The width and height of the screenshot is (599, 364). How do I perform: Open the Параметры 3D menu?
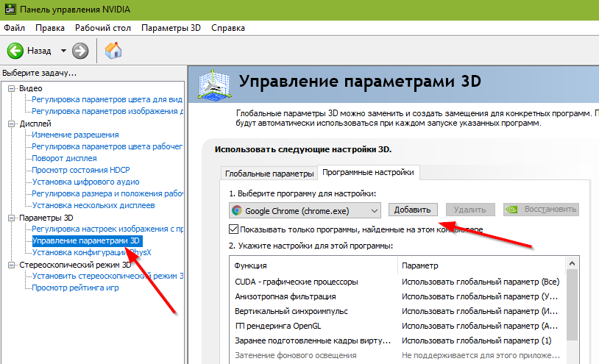tap(171, 28)
